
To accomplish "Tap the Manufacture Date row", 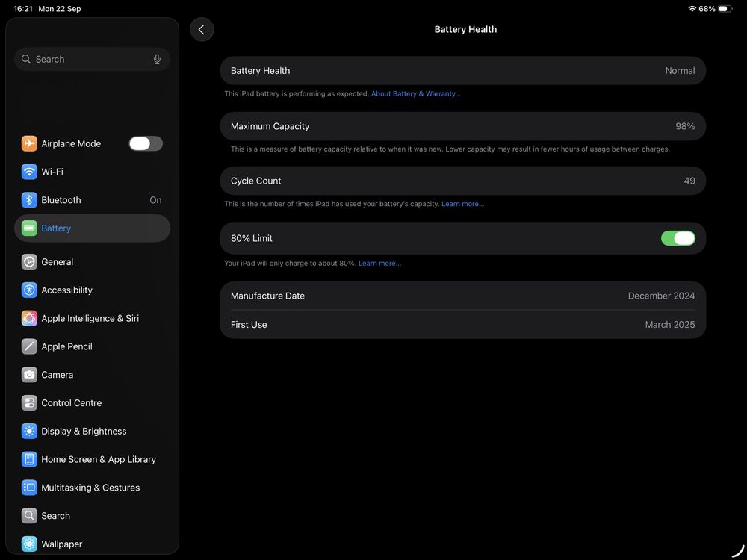I will (x=462, y=296).
